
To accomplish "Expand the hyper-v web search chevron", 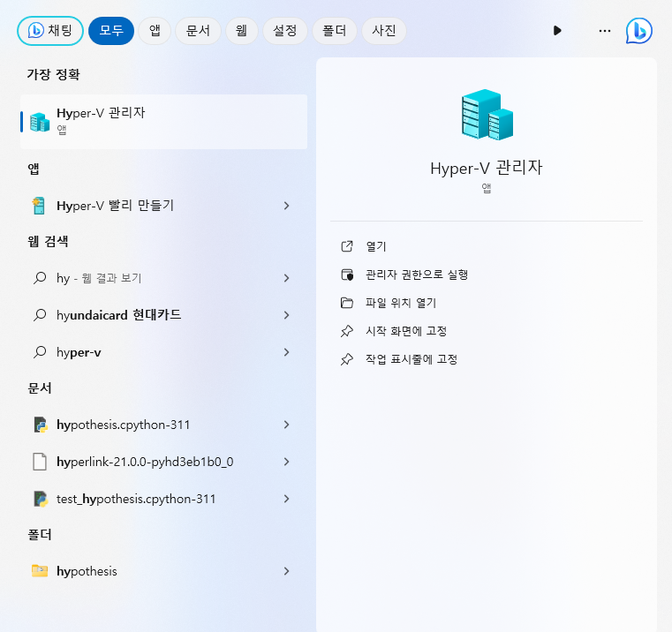I will [286, 352].
